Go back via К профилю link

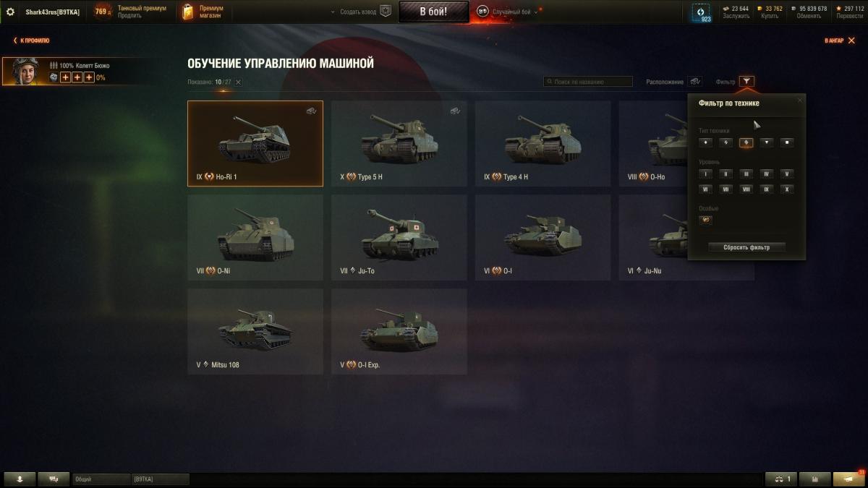[31, 40]
